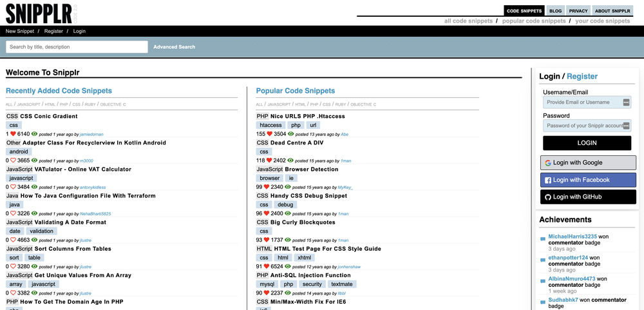Click comment icon beside MichaelHarris3235 achievement
This screenshot has width=644, height=310.
tap(543, 238)
